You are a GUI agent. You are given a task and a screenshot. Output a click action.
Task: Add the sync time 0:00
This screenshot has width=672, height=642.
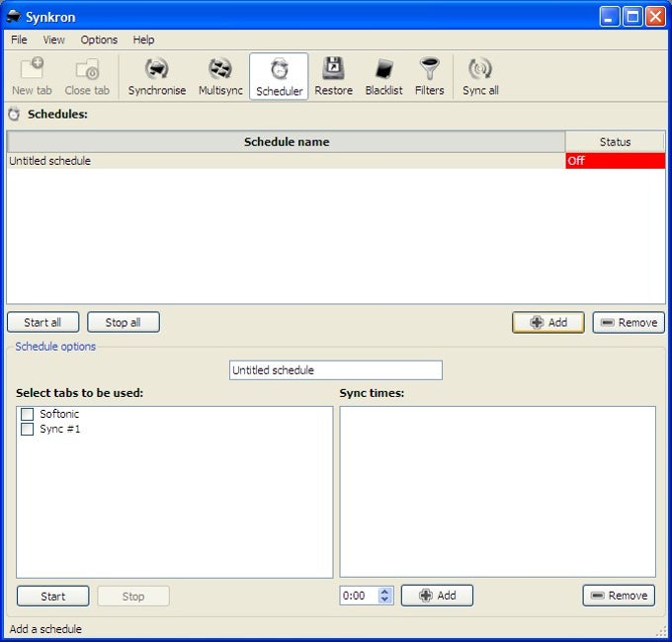point(437,596)
